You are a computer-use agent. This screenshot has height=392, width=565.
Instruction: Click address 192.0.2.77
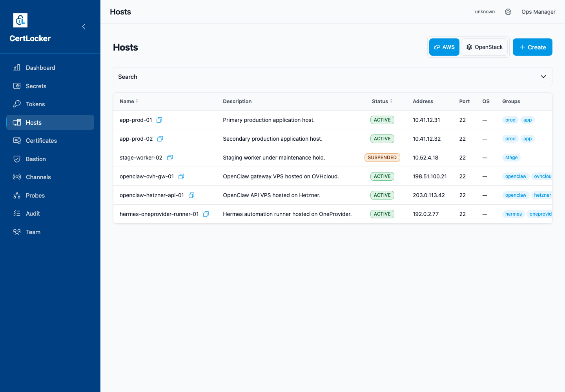[x=426, y=214]
